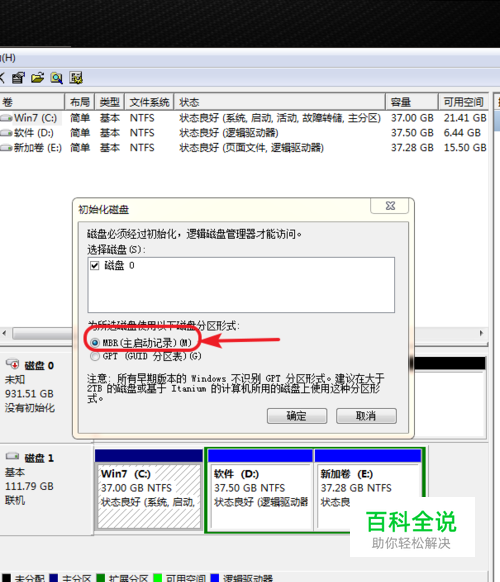Sort by the 布局 column header
500x582 pixels.
pyautogui.click(x=80, y=102)
